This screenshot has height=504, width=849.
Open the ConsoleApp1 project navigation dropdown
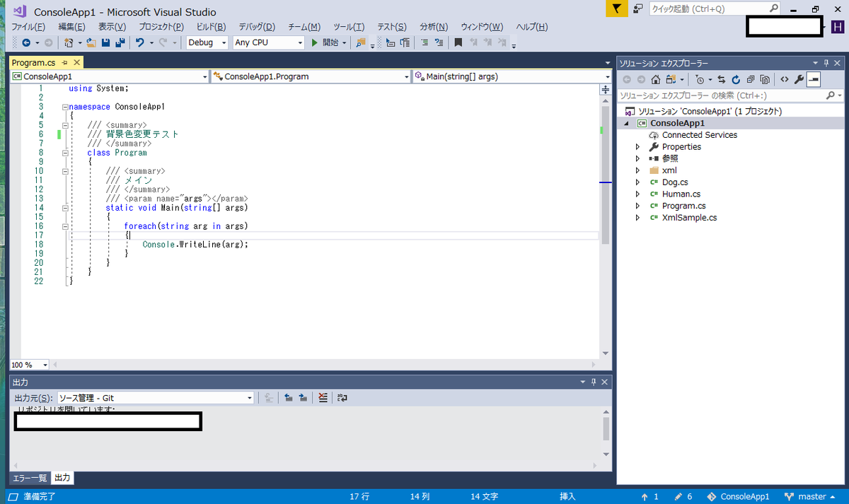tap(110, 76)
